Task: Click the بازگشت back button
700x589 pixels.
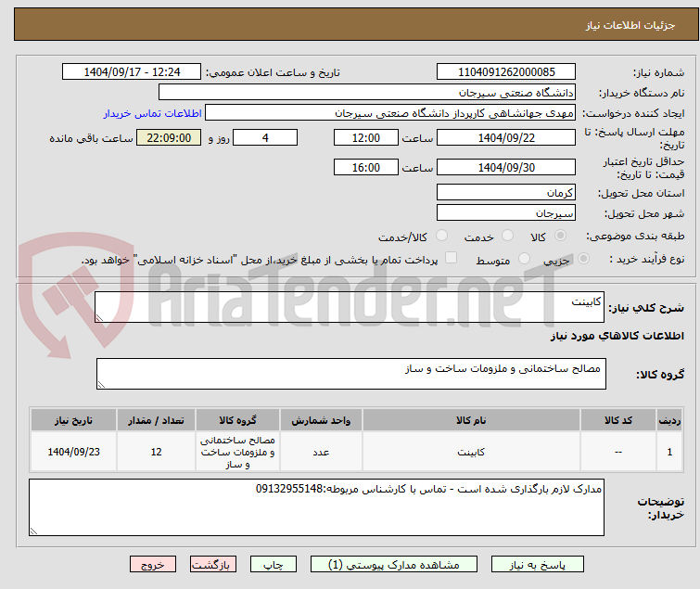Action: click(x=212, y=565)
